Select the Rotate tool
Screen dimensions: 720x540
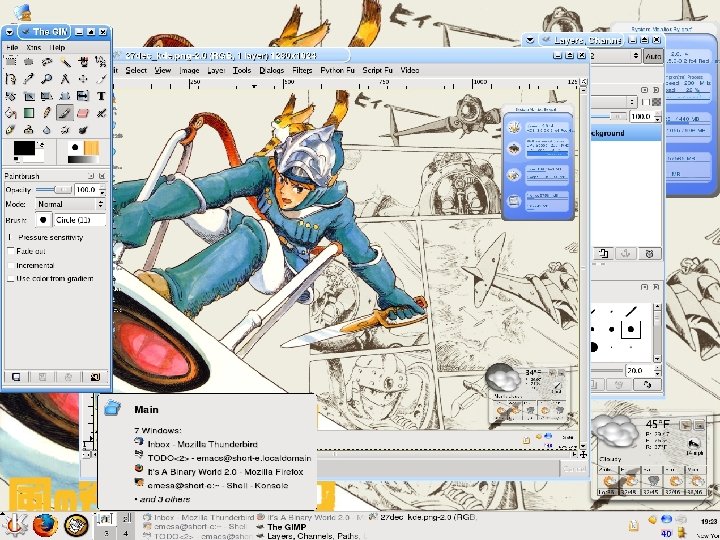coord(11,96)
